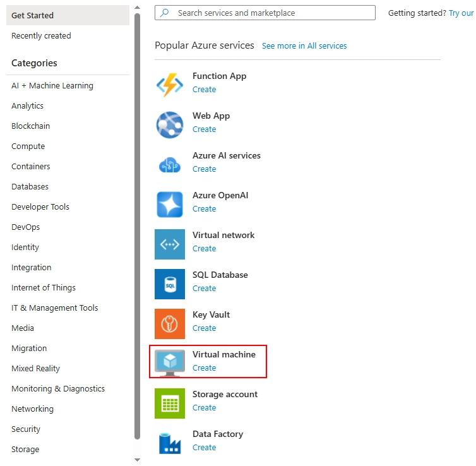This screenshot has width=476, height=466.
Task: Create a Virtual network
Action: click(205, 248)
